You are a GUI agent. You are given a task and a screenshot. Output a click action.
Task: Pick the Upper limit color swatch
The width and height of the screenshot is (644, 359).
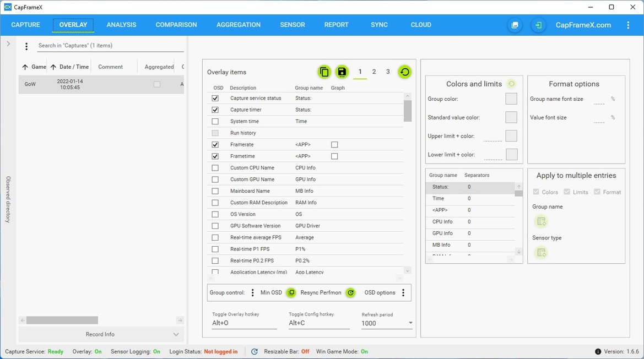click(511, 136)
